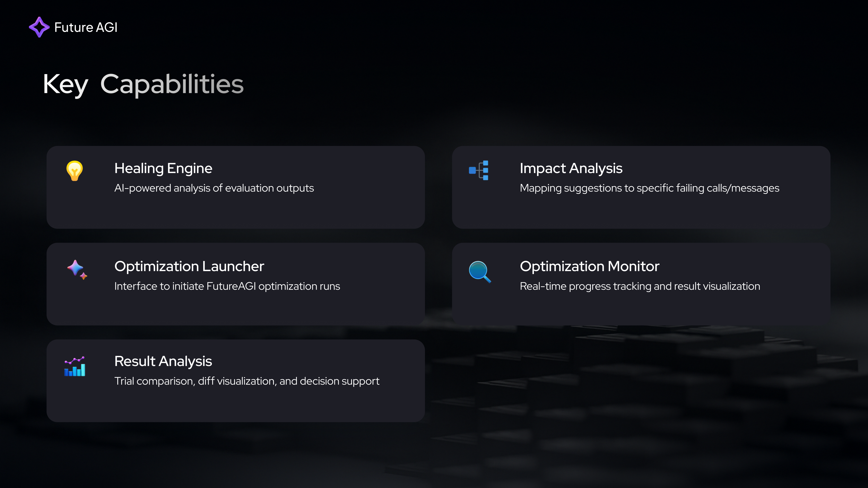Click the bar chart Result Analysis icon

coord(75,366)
